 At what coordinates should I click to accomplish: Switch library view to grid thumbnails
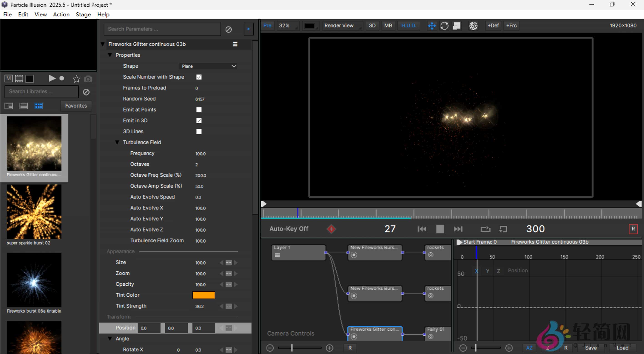click(x=38, y=106)
